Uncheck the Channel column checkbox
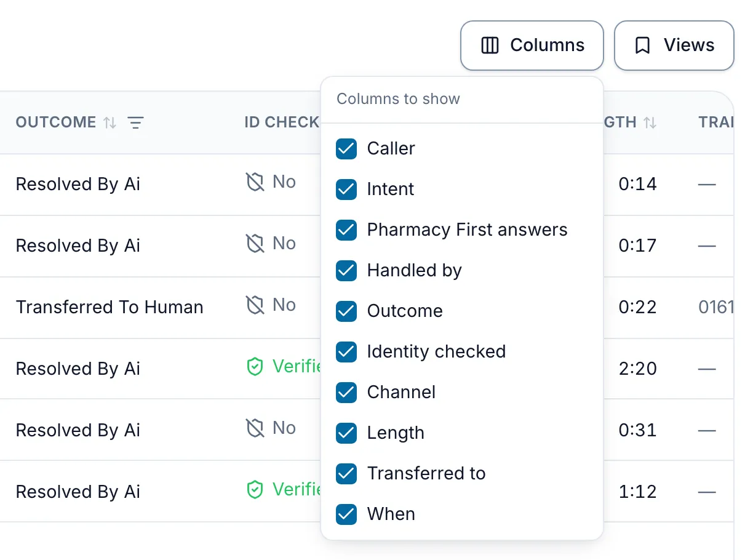This screenshot has height=560, width=753. pos(346,392)
